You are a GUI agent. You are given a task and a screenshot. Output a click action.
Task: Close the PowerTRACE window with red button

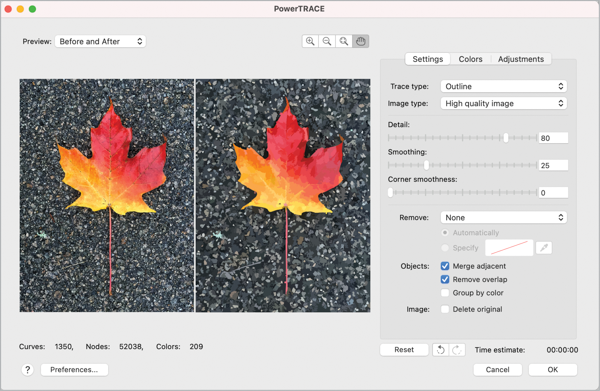click(8, 9)
